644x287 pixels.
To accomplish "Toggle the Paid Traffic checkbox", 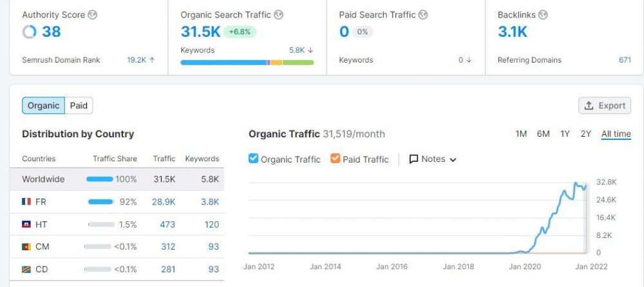I will [336, 159].
